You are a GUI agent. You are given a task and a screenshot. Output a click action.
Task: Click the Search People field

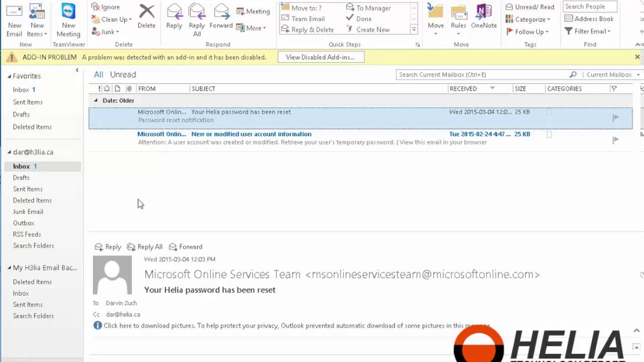590,7
